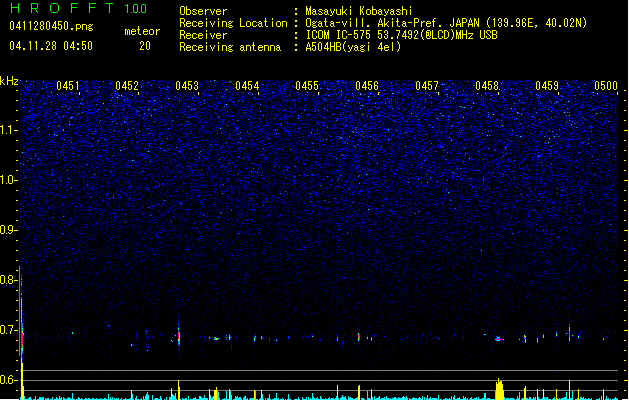
Task: Click the strong echo trace just after 0458
Action: (499, 339)
